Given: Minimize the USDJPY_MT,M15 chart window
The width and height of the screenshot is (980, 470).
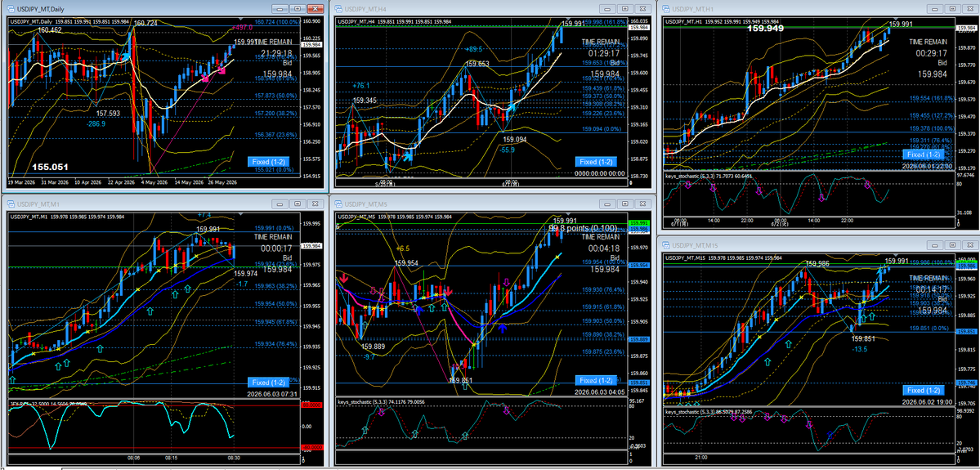Looking at the screenshot, I should (x=935, y=244).
